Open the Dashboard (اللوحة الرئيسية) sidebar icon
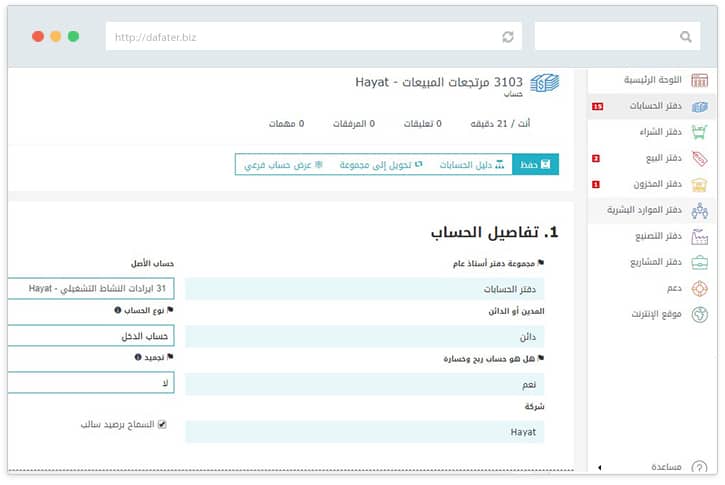The image size is (725, 485). pos(699,80)
